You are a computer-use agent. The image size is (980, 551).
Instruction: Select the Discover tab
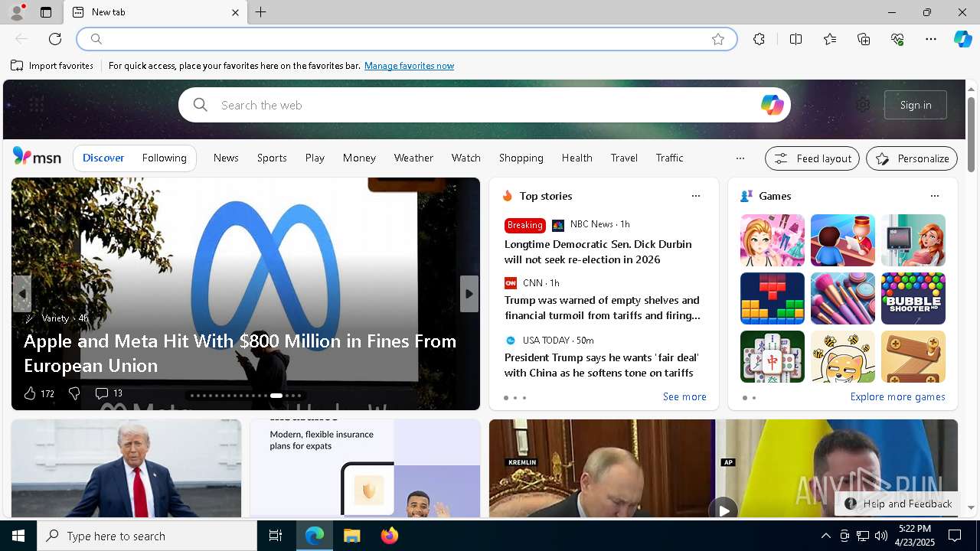(103, 158)
